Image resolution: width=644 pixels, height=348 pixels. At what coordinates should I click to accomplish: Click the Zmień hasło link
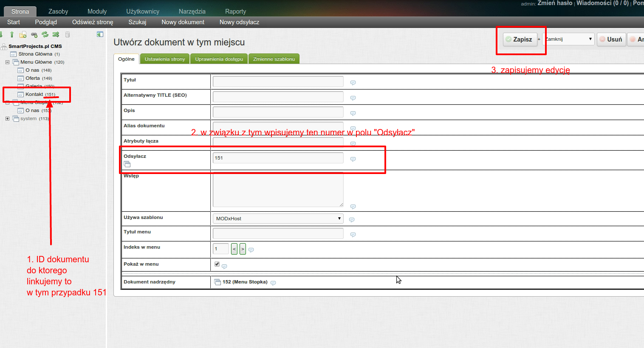[x=555, y=3]
